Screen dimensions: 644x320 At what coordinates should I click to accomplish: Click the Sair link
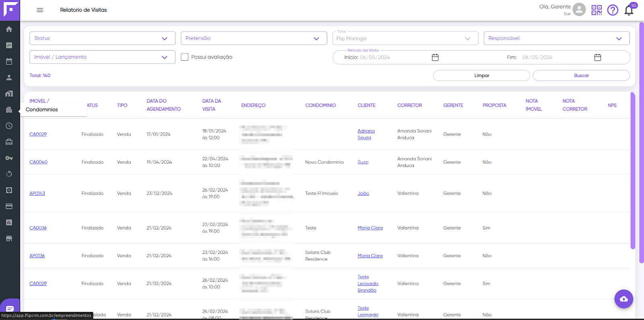(567, 14)
